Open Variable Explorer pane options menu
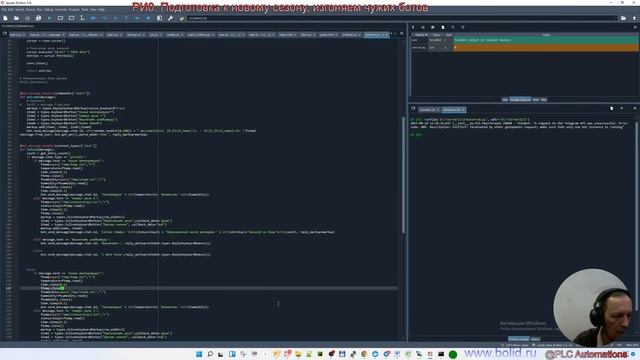The image size is (640, 360). pos(635,27)
